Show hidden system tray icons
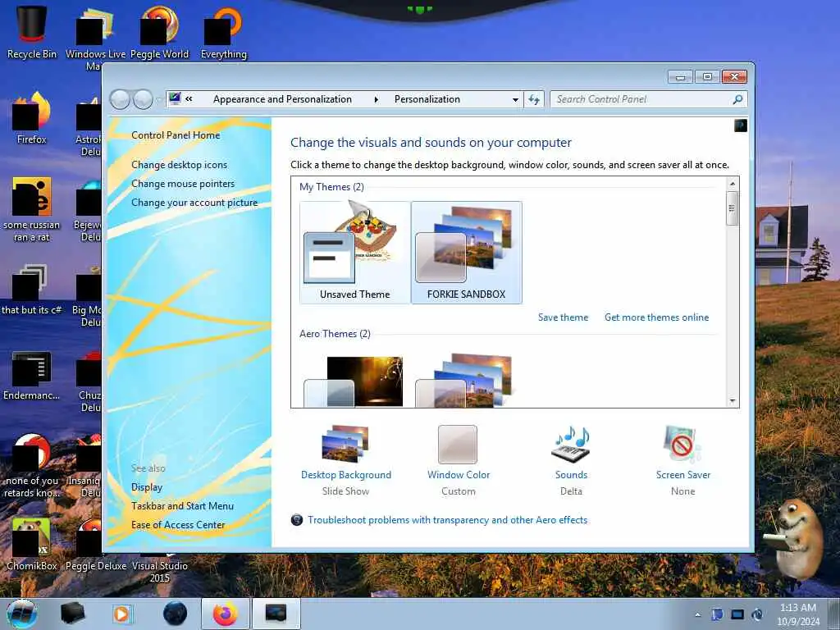 click(x=697, y=614)
